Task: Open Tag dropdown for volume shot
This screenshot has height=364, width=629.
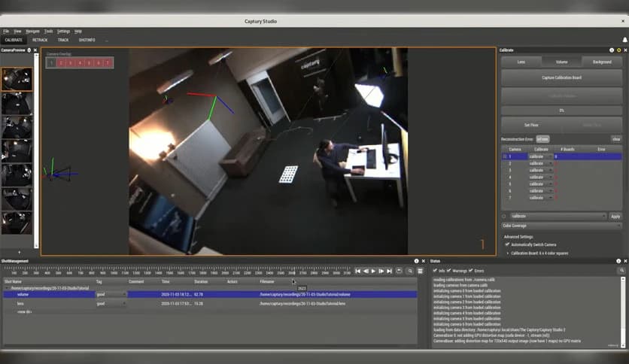Action: click(x=111, y=294)
